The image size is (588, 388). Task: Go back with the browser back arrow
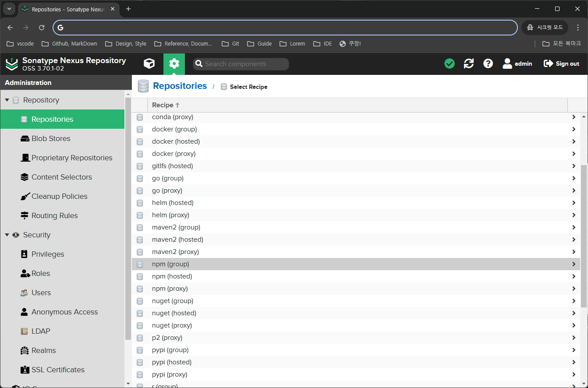pos(10,28)
